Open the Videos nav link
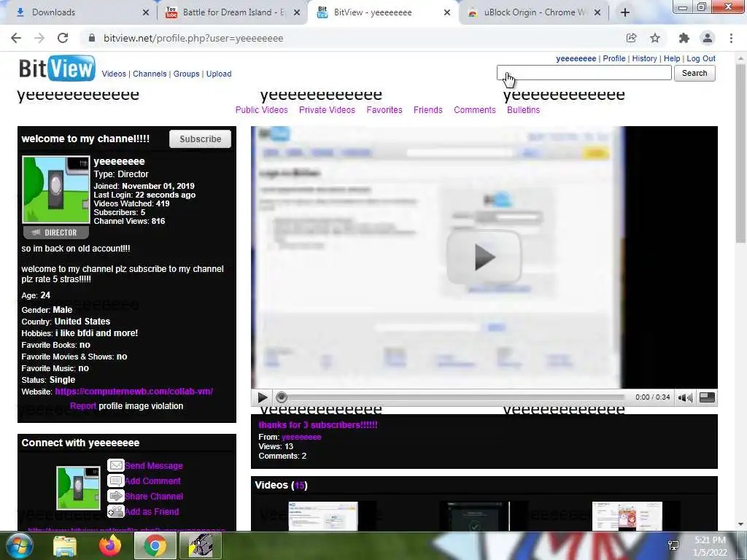The height and width of the screenshot is (560, 747). click(x=114, y=74)
